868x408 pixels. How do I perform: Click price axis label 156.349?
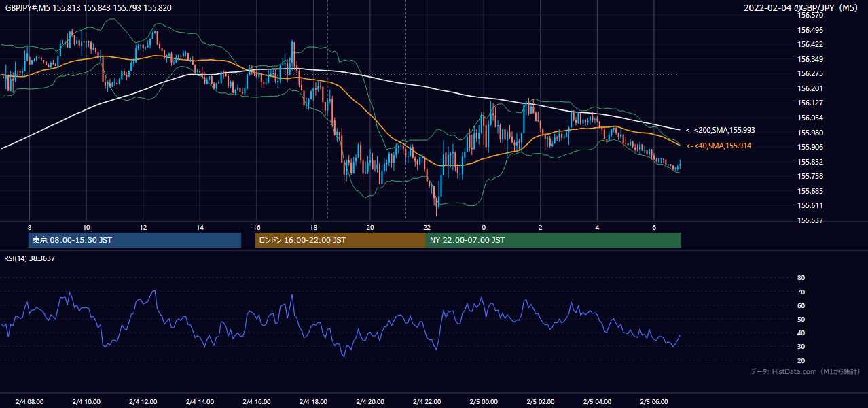[x=810, y=59]
